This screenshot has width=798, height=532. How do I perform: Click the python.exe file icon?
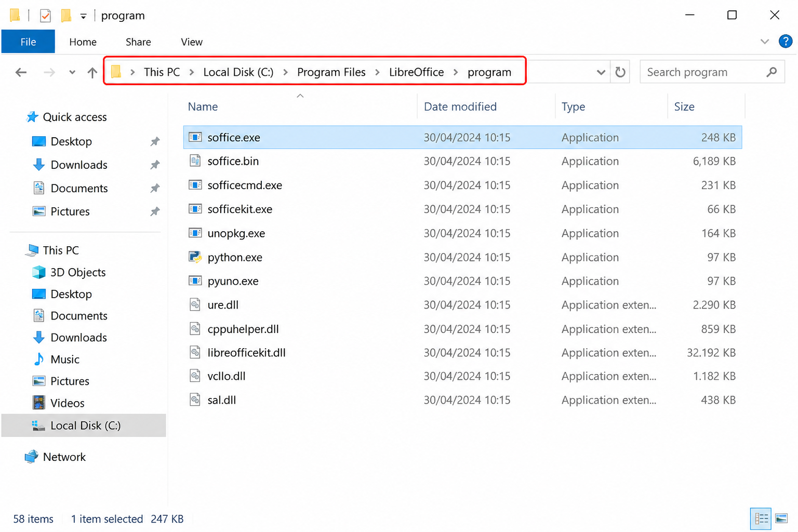point(195,257)
